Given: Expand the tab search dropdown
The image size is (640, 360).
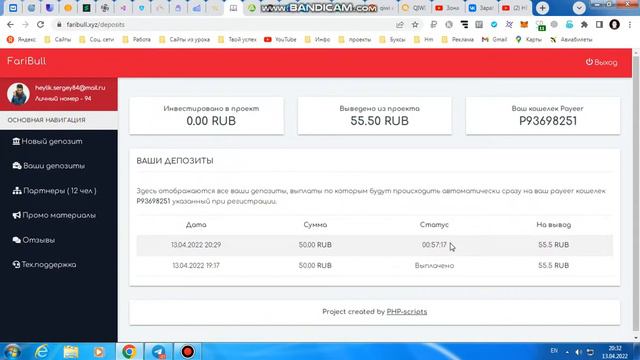Looking at the screenshot, I should point(579,8).
